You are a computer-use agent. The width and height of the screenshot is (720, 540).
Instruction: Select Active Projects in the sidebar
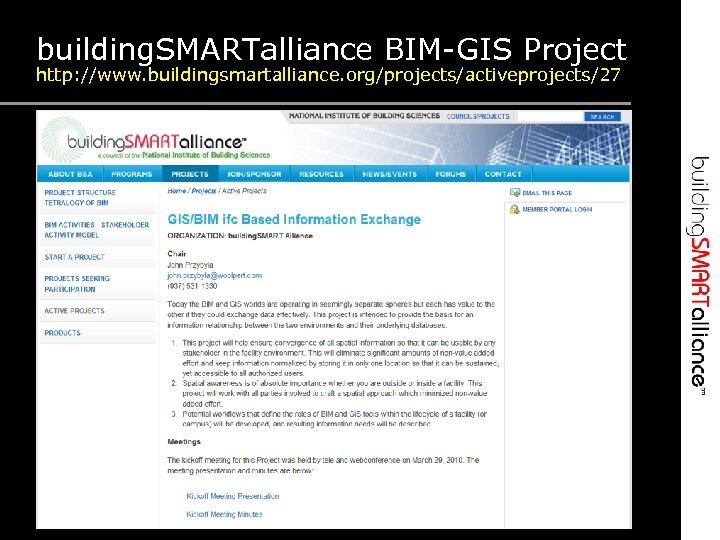74,311
